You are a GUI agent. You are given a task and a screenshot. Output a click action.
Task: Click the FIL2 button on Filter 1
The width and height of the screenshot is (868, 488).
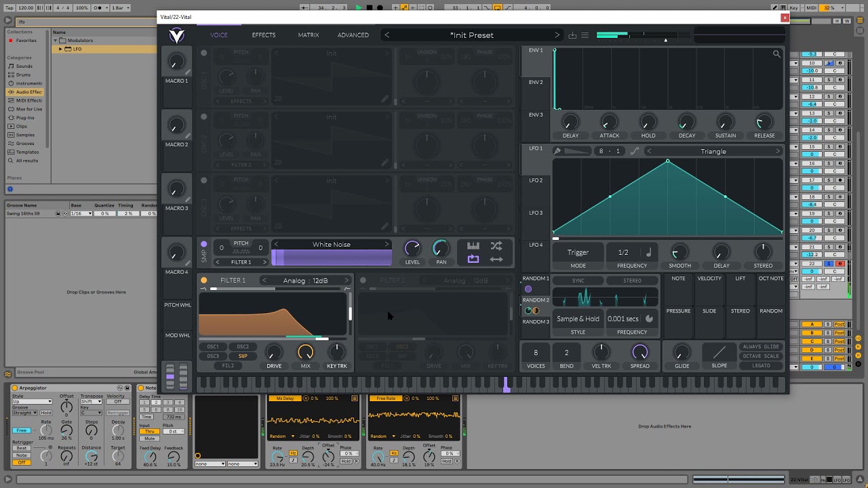(228, 366)
